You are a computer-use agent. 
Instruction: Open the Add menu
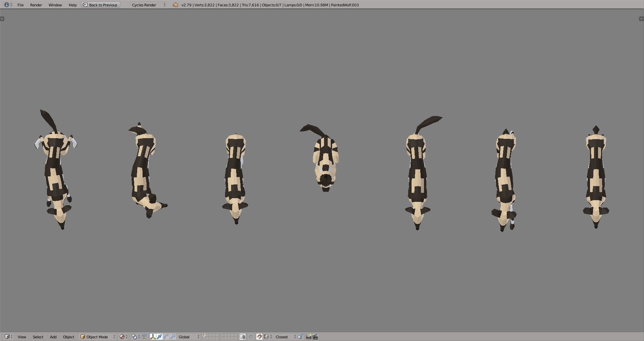pos(53,337)
